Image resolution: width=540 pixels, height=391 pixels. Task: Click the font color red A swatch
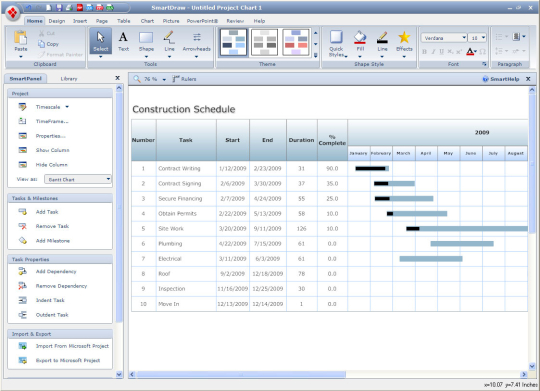[470, 52]
